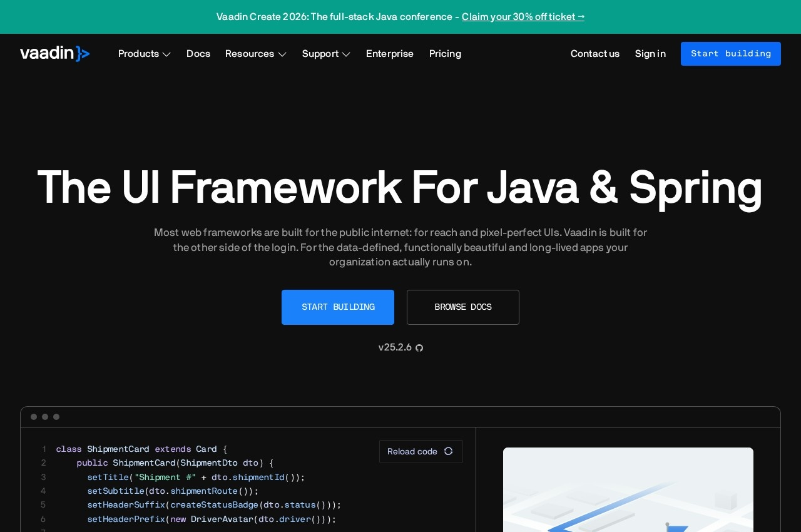Click the setSubtitle code line
Image resolution: width=801 pixels, height=532 pixels.
pos(173,491)
